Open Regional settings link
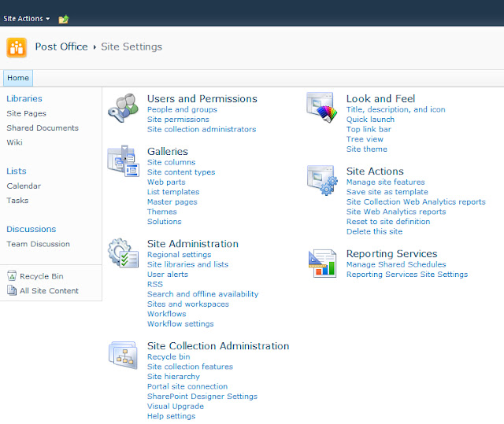 pyautogui.click(x=179, y=255)
